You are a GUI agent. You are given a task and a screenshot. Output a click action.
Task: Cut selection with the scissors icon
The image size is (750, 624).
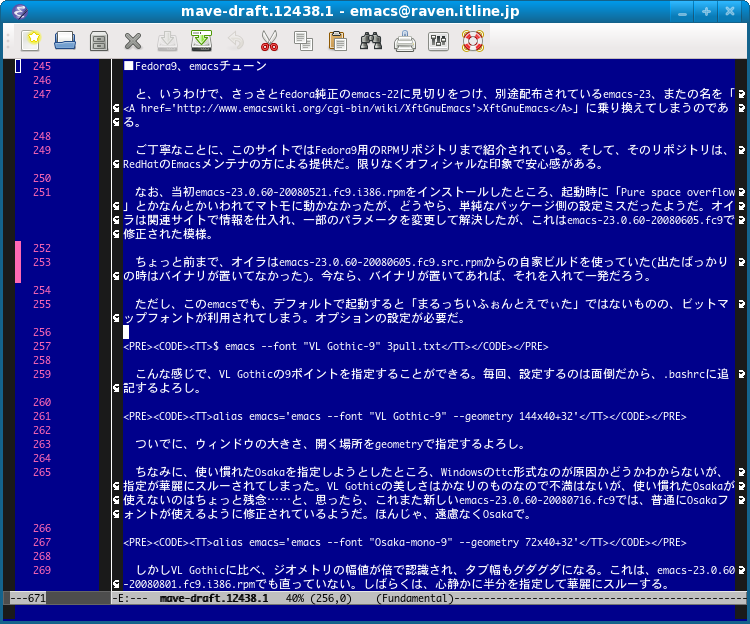click(x=269, y=41)
